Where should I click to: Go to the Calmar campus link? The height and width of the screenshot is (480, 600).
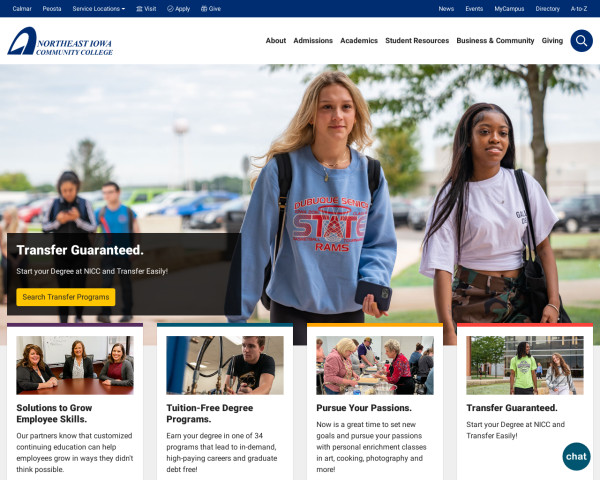22,8
